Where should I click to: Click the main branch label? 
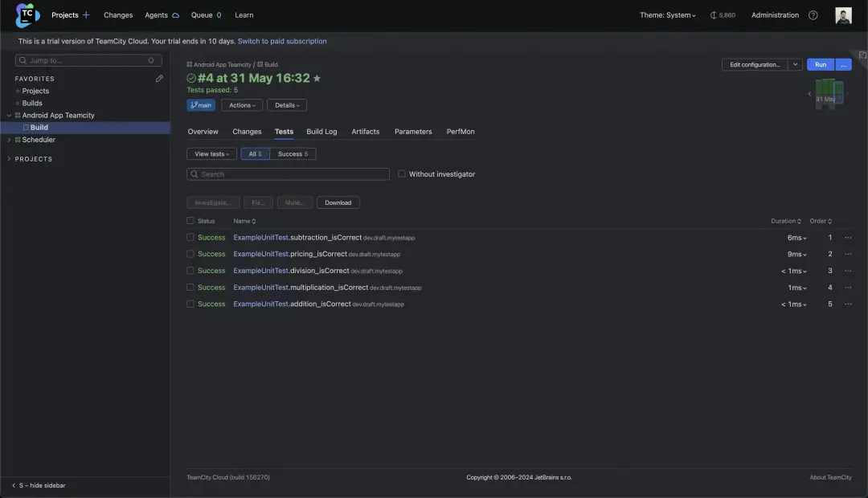[201, 105]
